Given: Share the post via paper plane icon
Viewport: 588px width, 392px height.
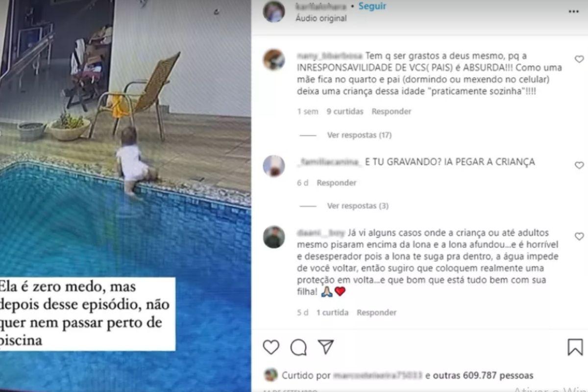Looking at the screenshot, I should 326,346.
